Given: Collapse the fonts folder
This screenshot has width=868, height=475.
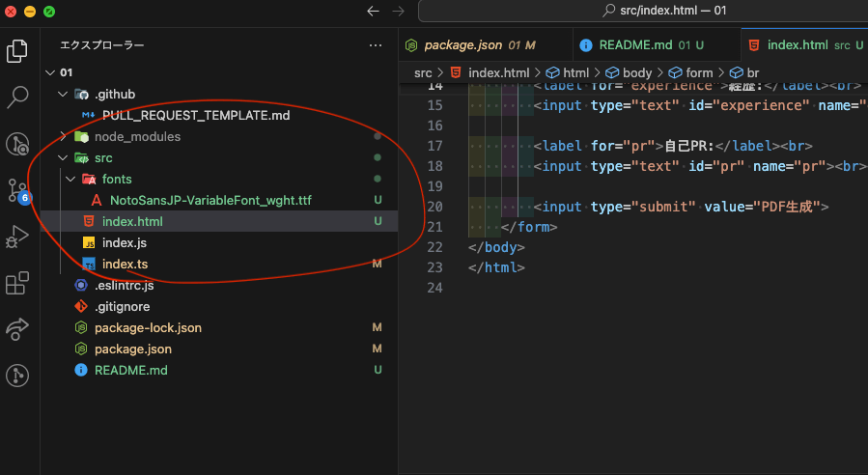Looking at the screenshot, I should [x=70, y=179].
